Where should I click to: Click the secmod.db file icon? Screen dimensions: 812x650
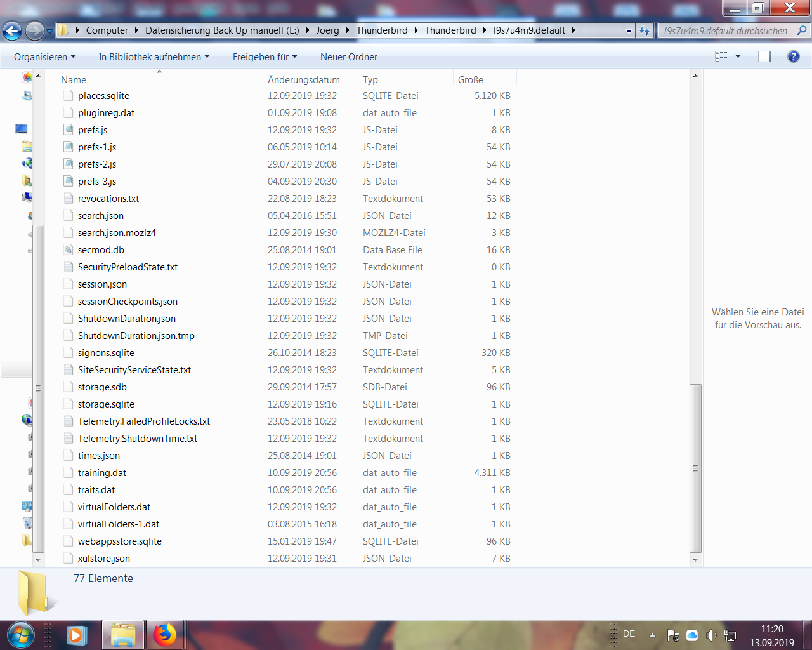coord(69,249)
